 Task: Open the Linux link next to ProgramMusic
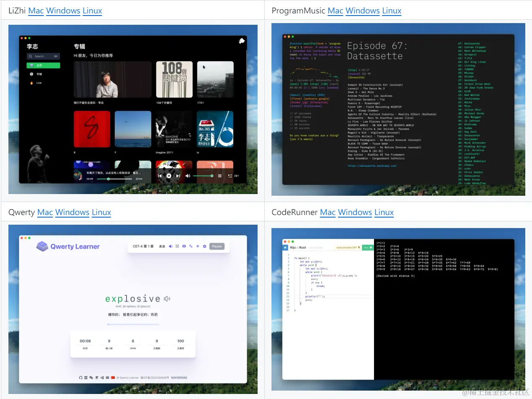(392, 11)
